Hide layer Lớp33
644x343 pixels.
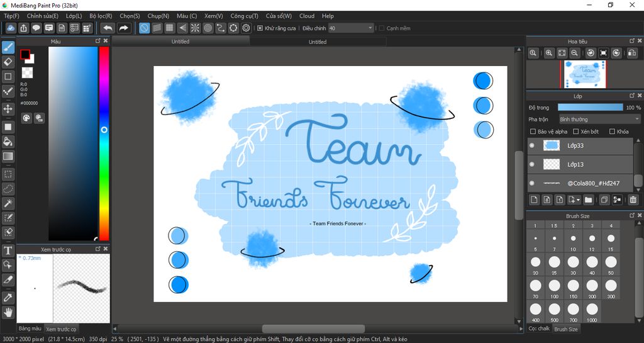532,145
